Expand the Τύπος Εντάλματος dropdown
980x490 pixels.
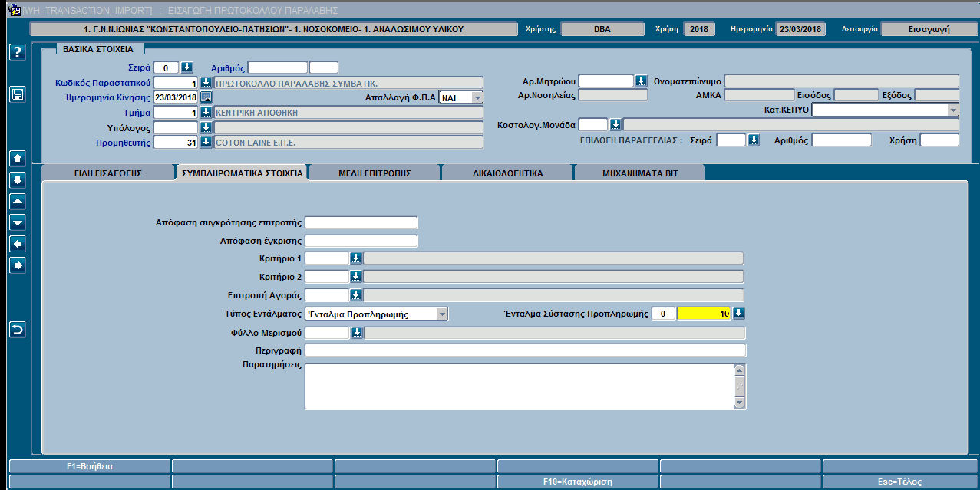tap(442, 314)
